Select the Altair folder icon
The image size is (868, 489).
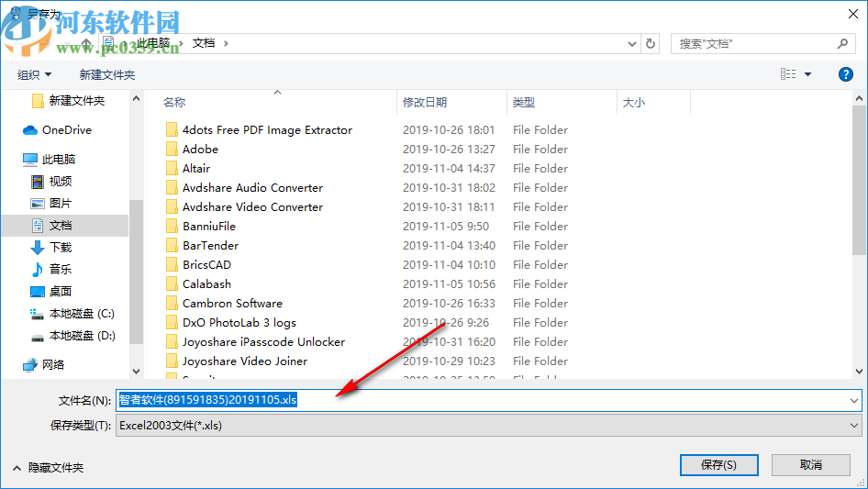(x=172, y=169)
